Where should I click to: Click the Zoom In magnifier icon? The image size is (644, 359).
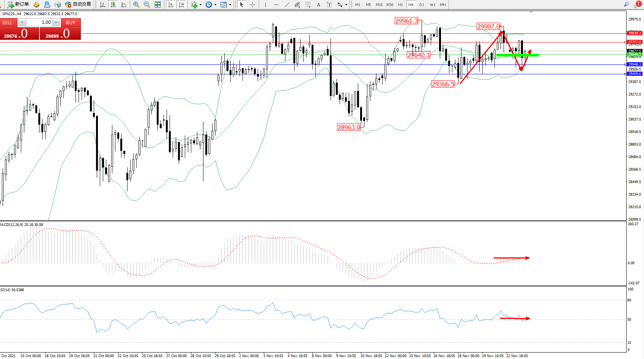[x=136, y=5]
